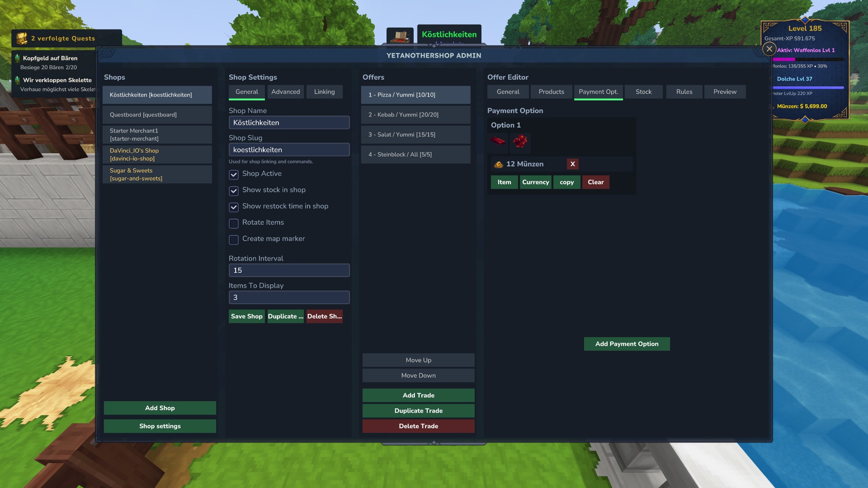Image resolution: width=868 pixels, height=488 pixels.
Task: Switch to the Offer Editor General tab
Action: pyautogui.click(x=508, y=92)
